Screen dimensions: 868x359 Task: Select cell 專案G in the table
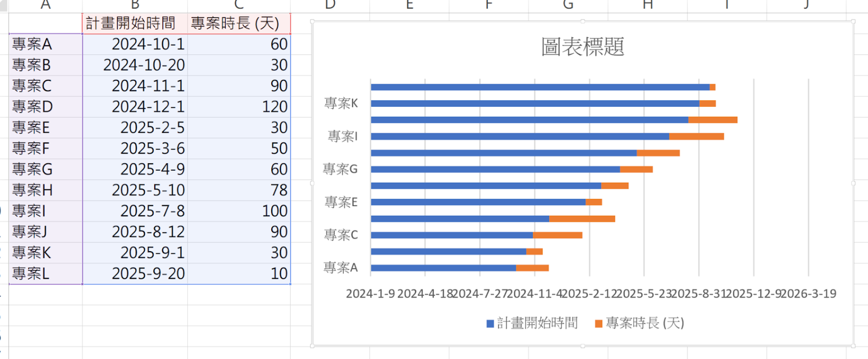(x=46, y=169)
